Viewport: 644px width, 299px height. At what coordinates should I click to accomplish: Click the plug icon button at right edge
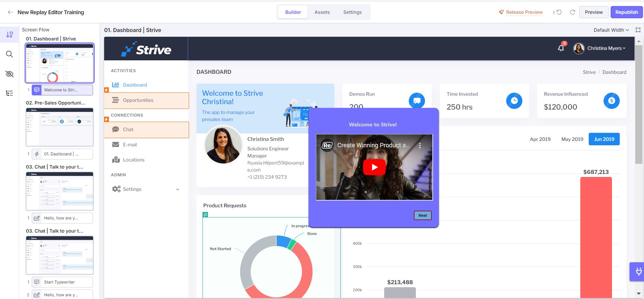coord(638,272)
